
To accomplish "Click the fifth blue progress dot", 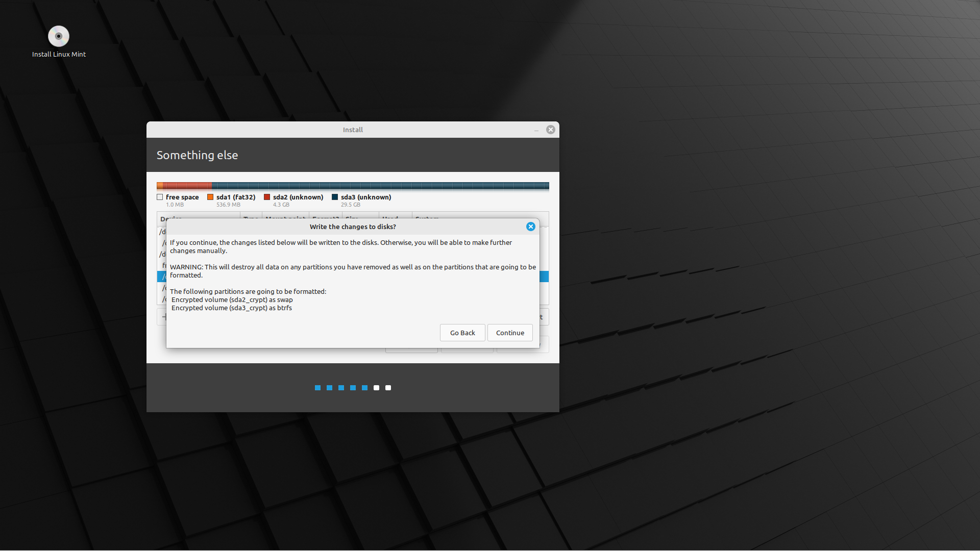I will tap(364, 388).
